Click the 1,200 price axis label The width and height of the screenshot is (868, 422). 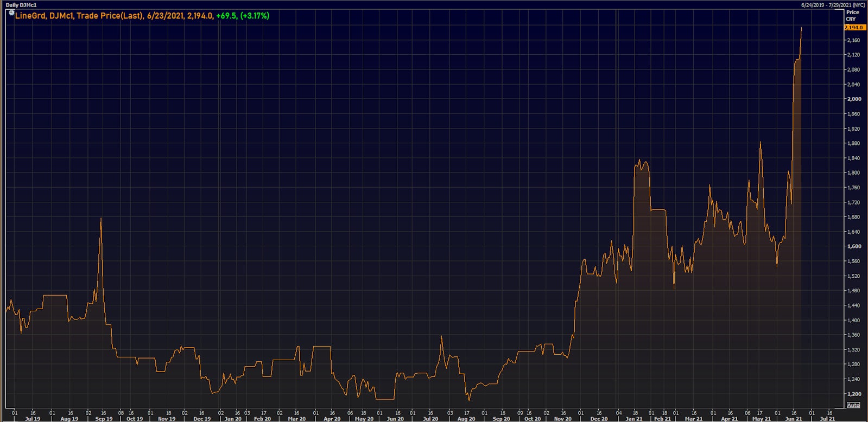coord(854,394)
